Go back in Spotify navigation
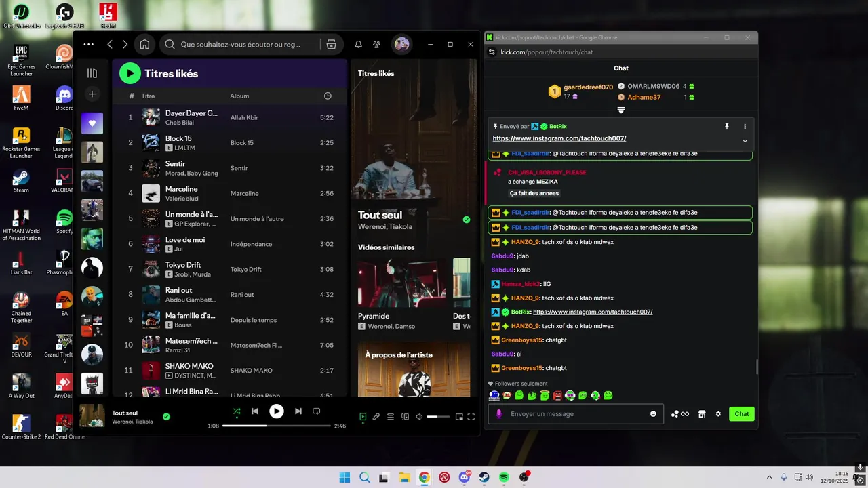The image size is (868, 488). (x=110, y=44)
